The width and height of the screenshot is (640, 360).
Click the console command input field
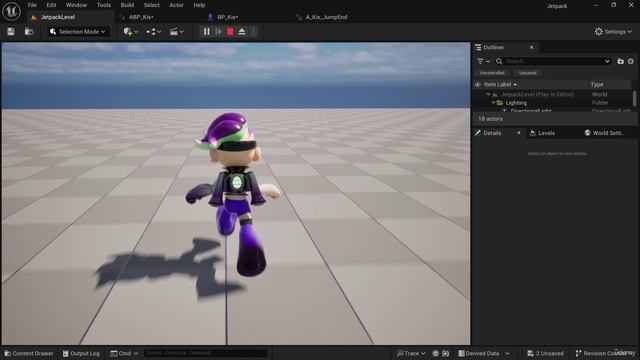pyautogui.click(x=206, y=353)
